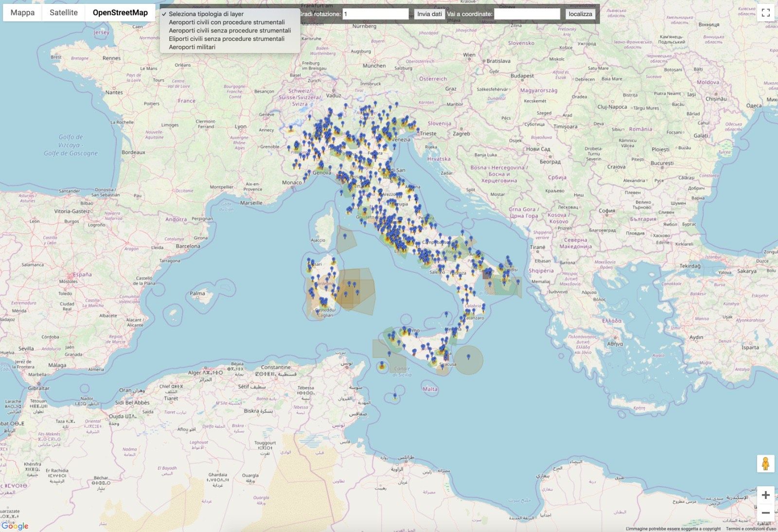This screenshot has height=532, width=778.
Task: Click the 'Monaco' map label
Action: click(x=292, y=183)
